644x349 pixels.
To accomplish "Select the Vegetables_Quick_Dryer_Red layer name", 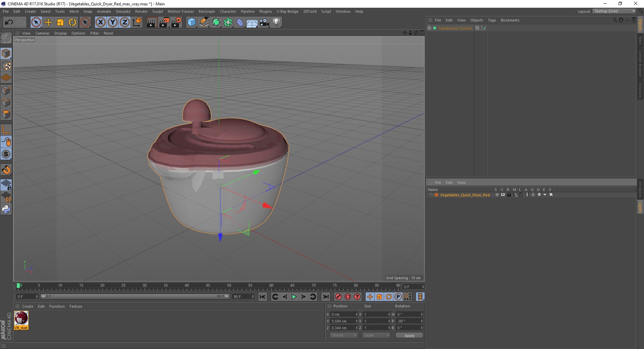I will (x=465, y=195).
